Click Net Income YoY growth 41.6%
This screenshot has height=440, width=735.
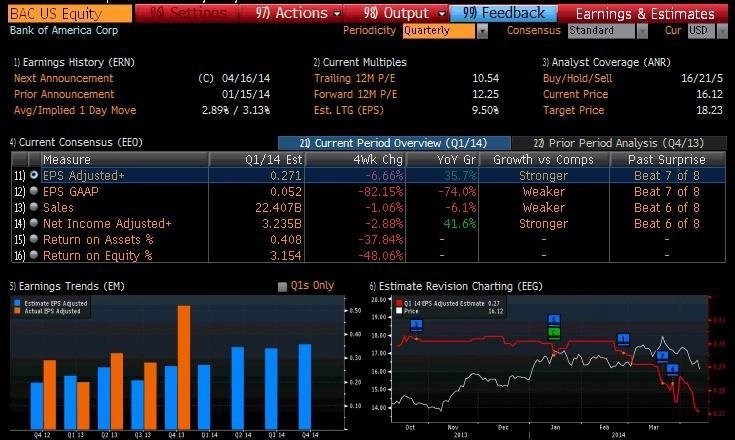459,224
